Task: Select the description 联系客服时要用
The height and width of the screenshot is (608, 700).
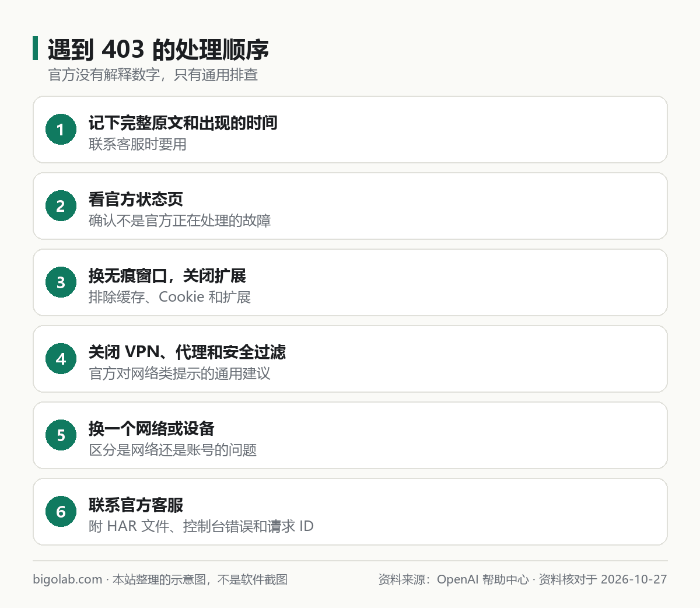Action: [138, 144]
